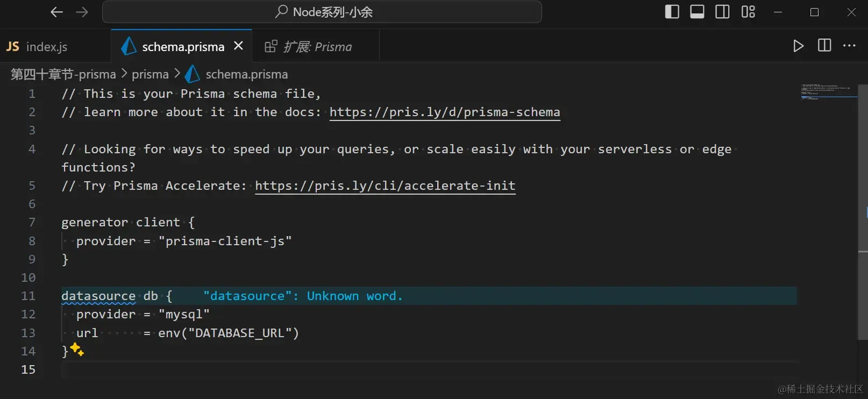Click the JS icon on index.js tab
Image resolution: width=868 pixels, height=399 pixels.
point(13,47)
